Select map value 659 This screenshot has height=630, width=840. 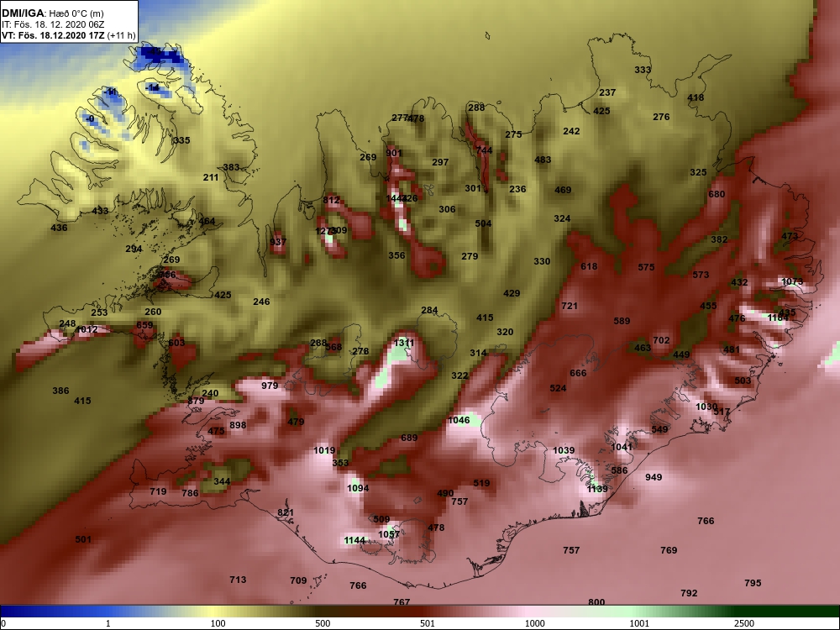pyautogui.click(x=144, y=324)
